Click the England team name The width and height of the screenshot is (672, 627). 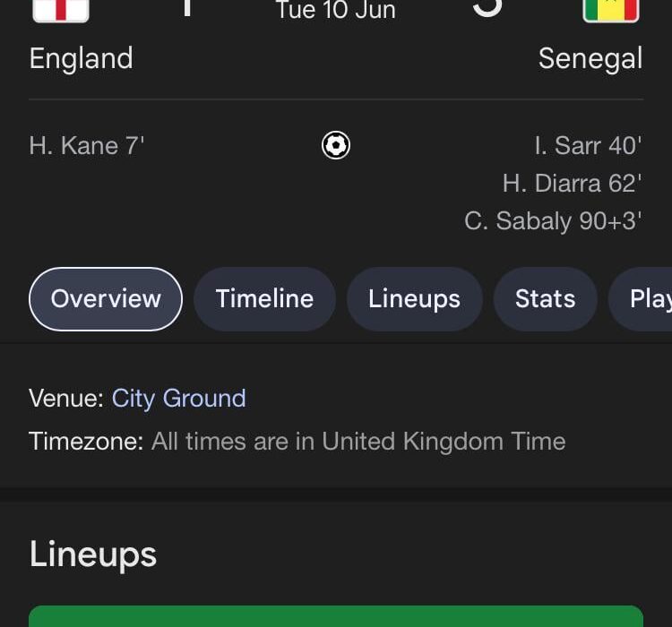(81, 59)
